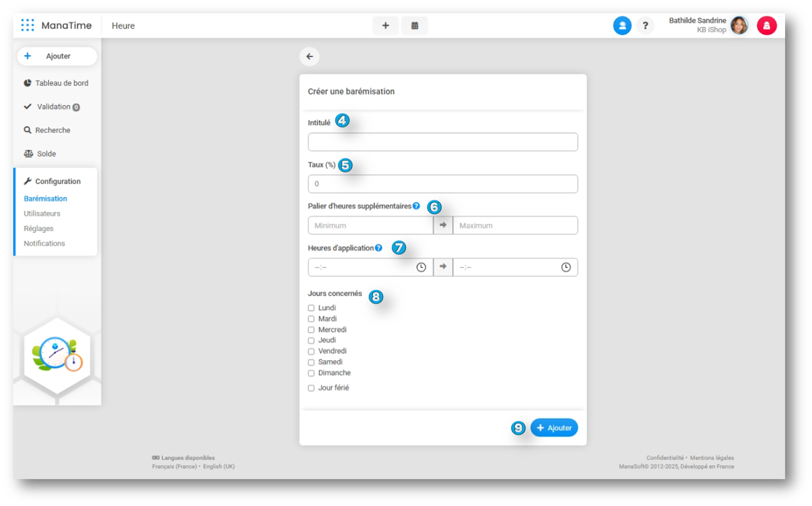Click the plus icon in top toolbar

(385, 26)
